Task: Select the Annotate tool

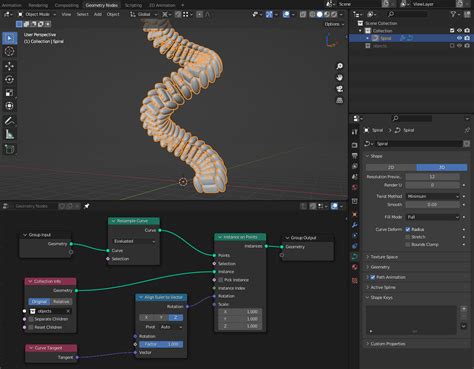Action: pyautogui.click(x=10, y=121)
